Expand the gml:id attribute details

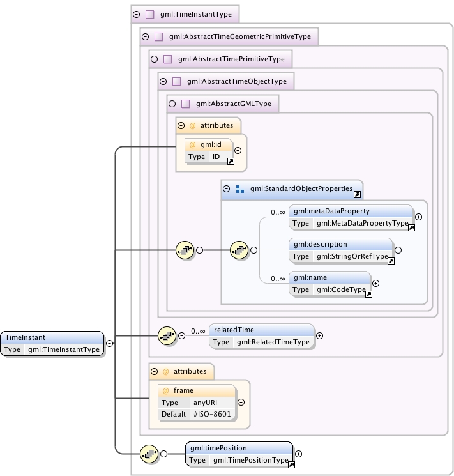(238, 151)
